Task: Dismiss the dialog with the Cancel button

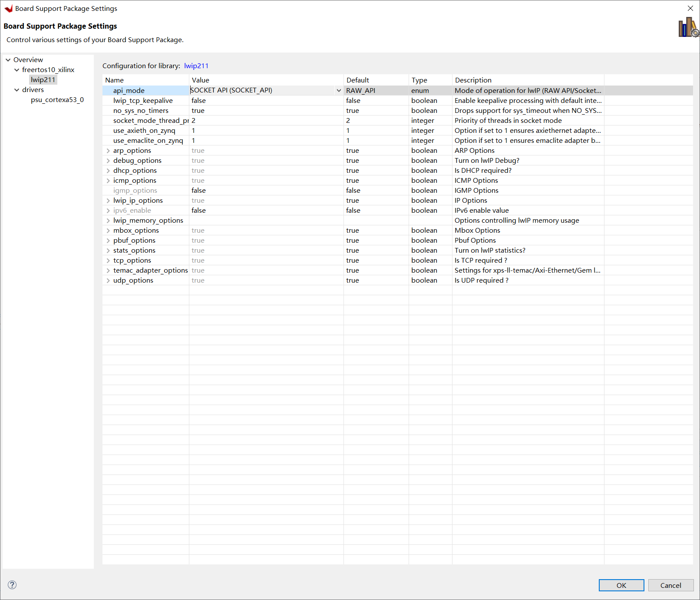Action: (x=670, y=585)
